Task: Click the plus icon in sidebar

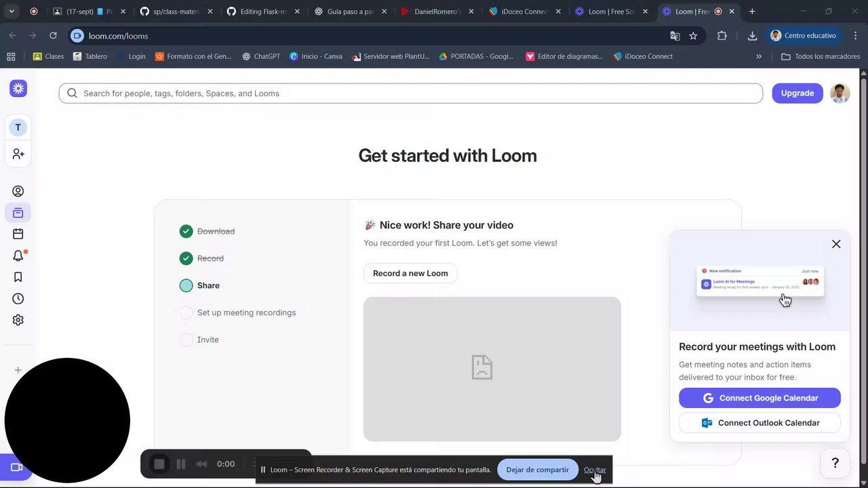Action: tap(18, 370)
